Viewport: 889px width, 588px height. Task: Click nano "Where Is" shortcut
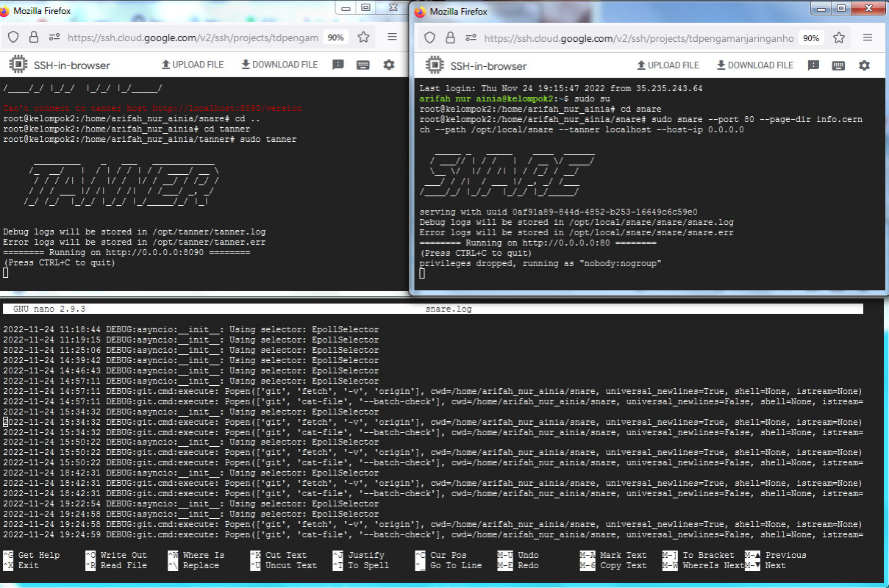coord(196,555)
